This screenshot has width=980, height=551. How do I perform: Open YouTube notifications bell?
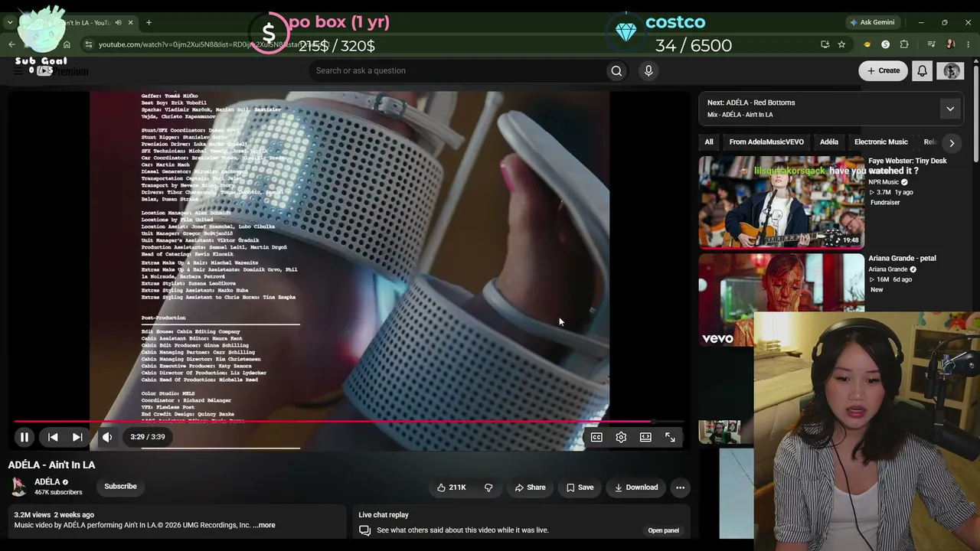point(923,70)
